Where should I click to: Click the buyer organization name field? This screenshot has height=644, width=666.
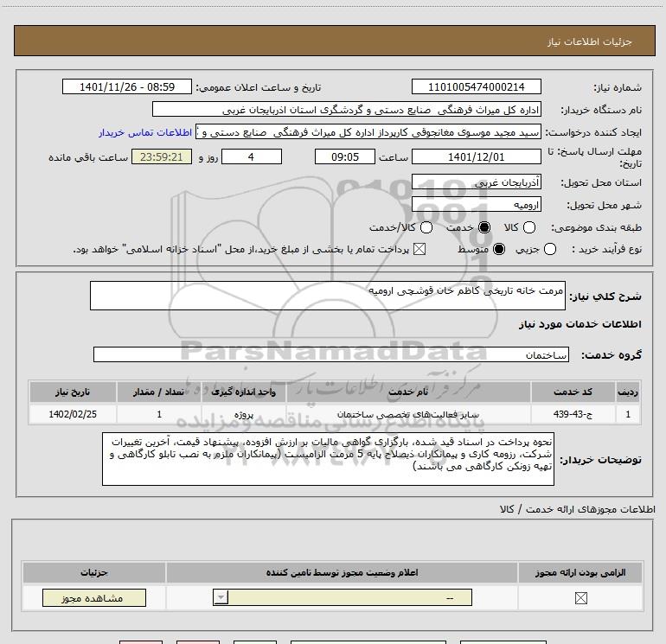(347, 110)
